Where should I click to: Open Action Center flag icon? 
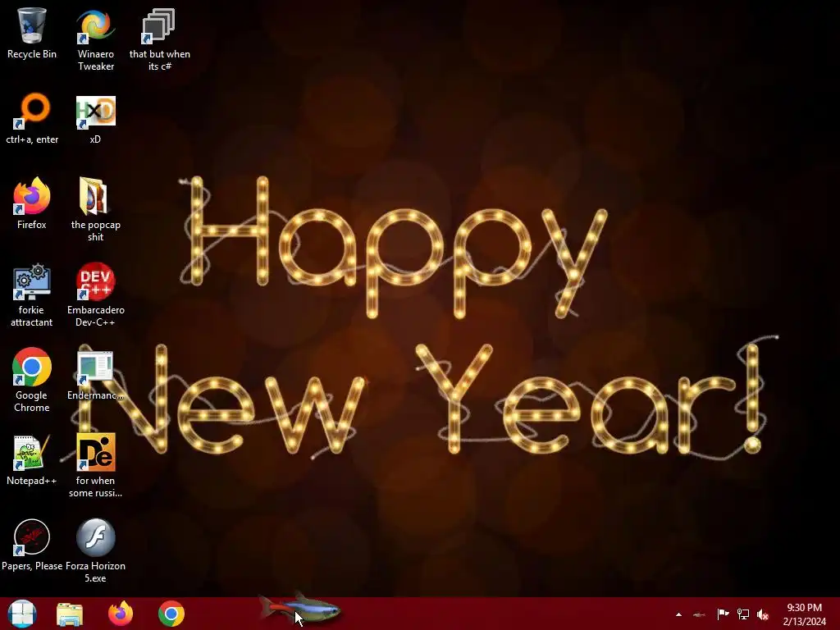[723, 614]
